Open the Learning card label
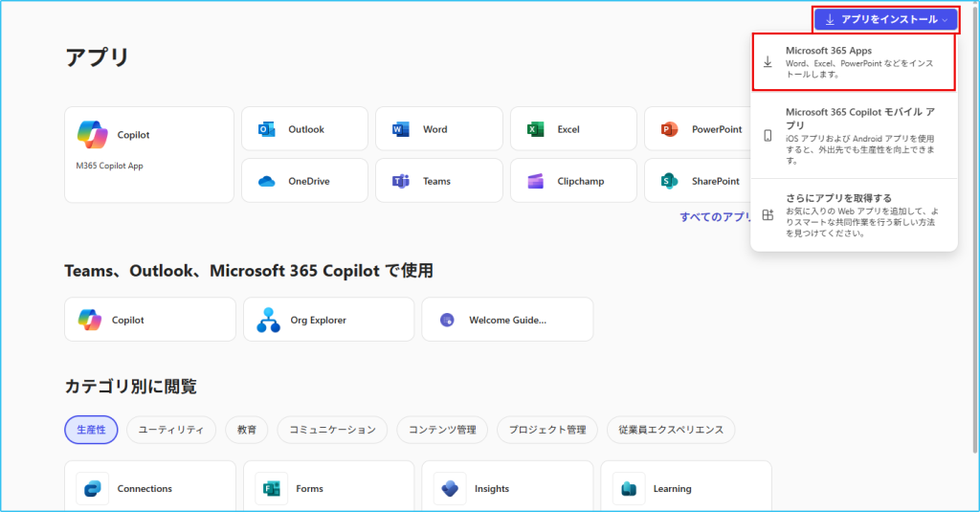This screenshot has height=512, width=980. click(x=673, y=489)
